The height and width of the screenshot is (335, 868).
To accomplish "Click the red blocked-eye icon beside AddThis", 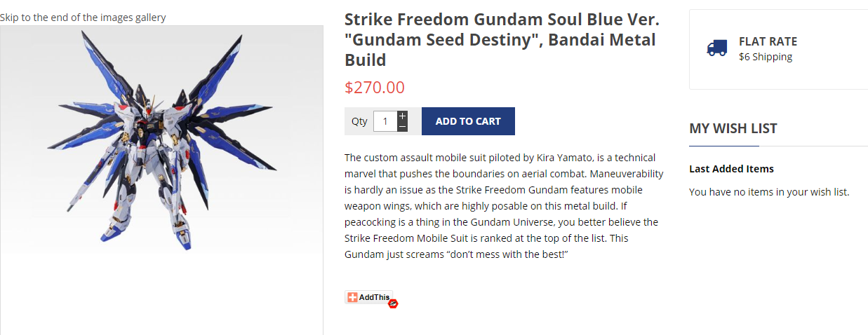I will [393, 303].
